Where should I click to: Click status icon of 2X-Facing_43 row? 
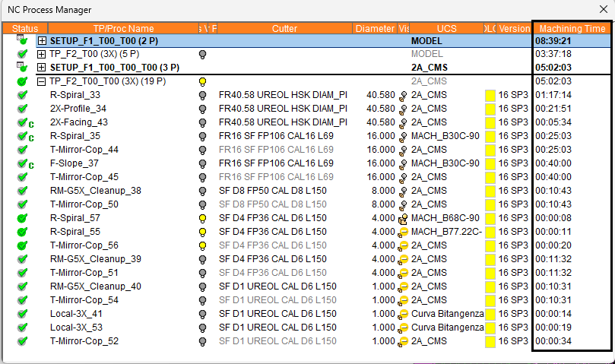(x=23, y=122)
